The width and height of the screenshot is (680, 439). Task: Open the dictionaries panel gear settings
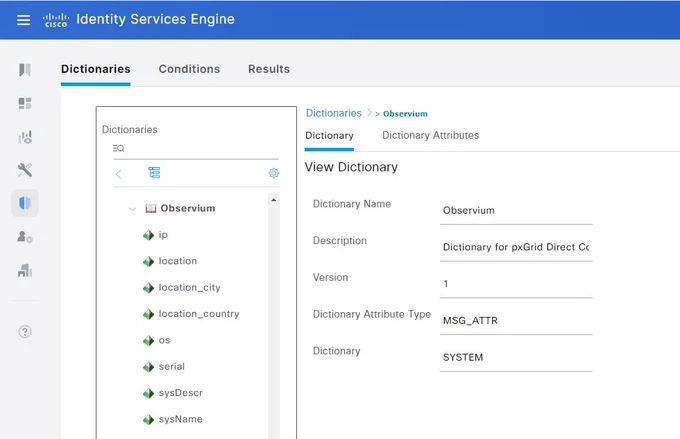(x=274, y=173)
